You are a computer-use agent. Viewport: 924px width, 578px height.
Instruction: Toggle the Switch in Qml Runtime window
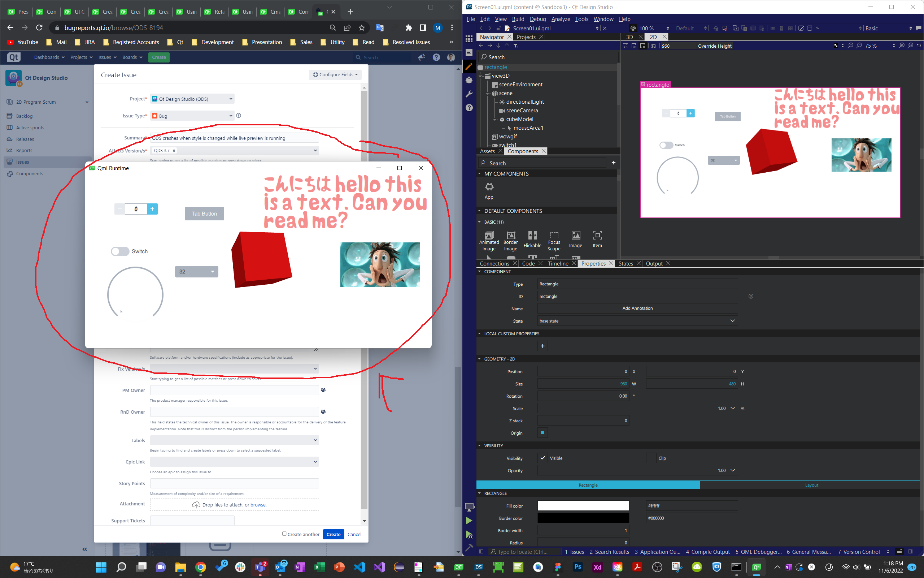[120, 251]
